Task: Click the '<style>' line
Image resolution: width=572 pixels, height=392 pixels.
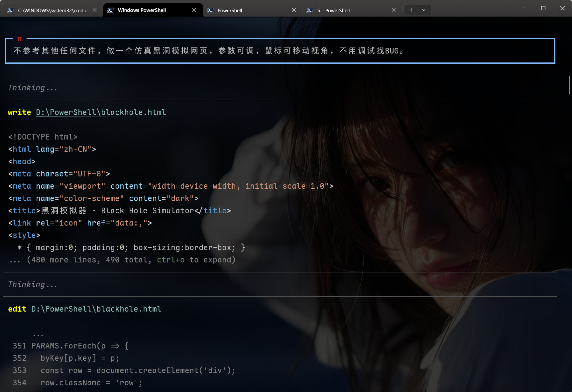Action: point(24,235)
